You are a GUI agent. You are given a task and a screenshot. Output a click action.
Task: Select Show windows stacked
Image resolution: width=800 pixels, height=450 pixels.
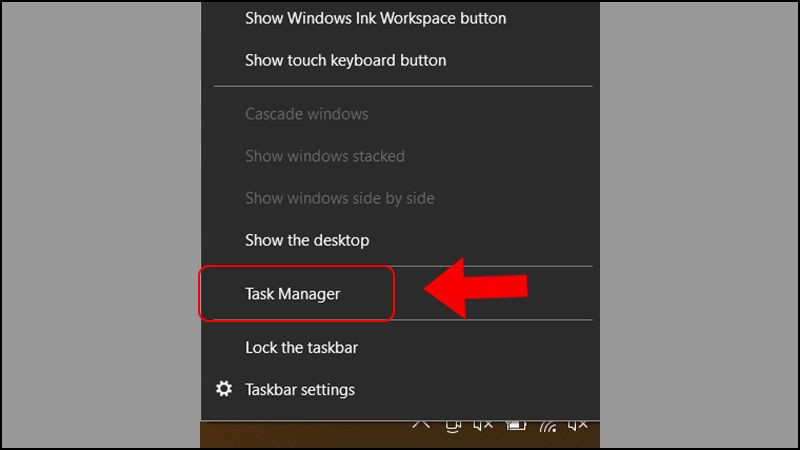324,156
